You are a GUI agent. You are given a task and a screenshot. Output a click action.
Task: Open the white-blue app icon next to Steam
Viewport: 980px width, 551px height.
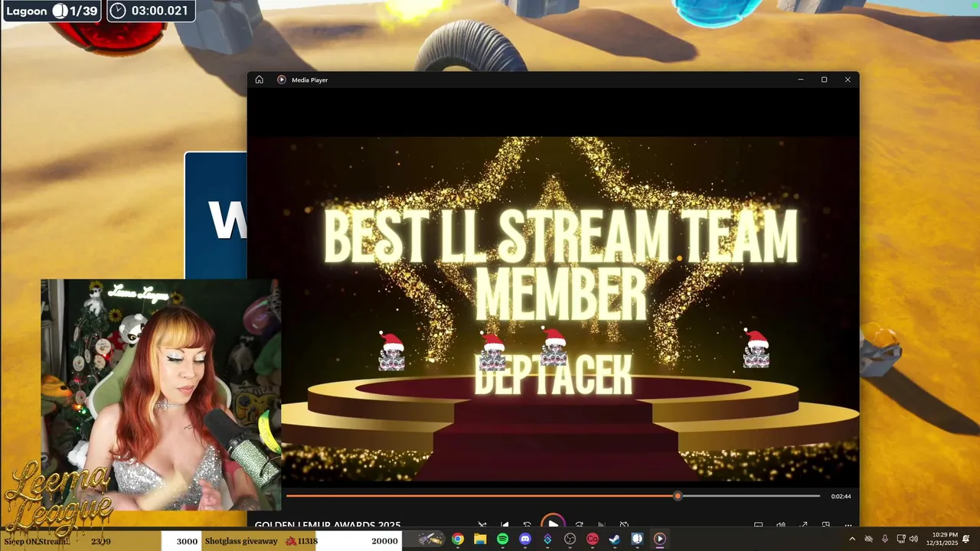[x=637, y=540]
